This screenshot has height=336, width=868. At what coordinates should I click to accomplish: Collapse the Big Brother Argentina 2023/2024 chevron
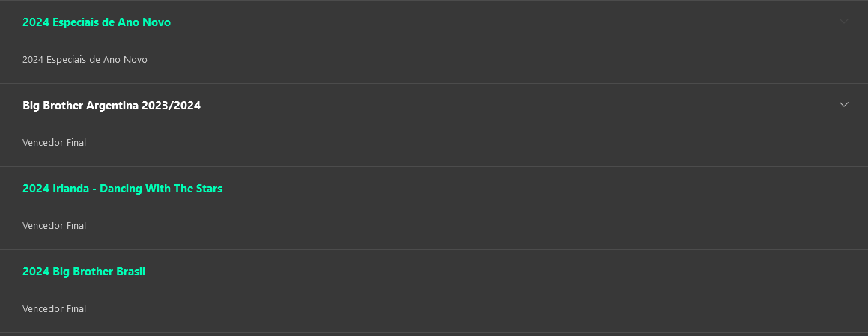click(x=844, y=105)
